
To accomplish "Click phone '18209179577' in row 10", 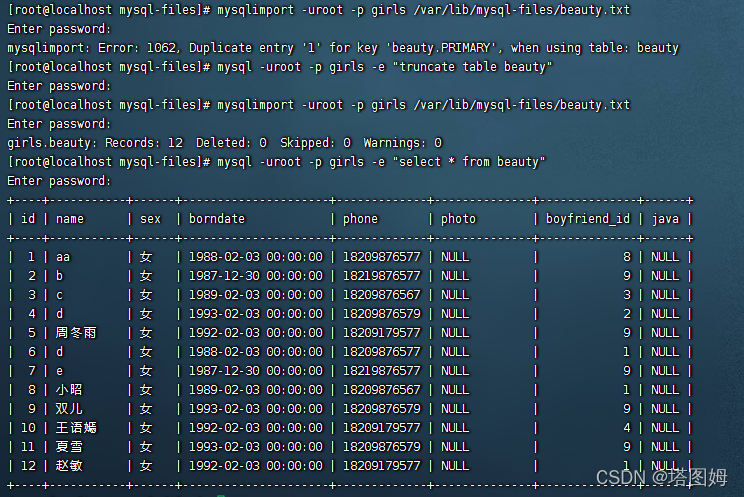I will 381,428.
